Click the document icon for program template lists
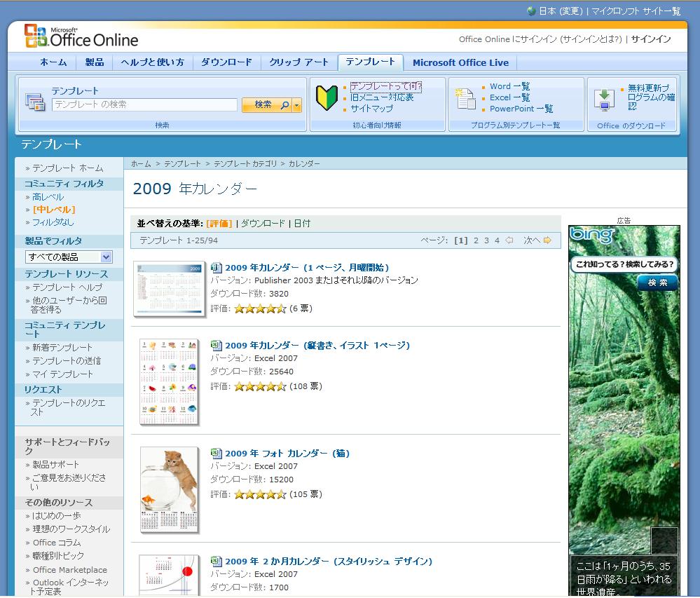The image size is (700, 598). pos(465,99)
